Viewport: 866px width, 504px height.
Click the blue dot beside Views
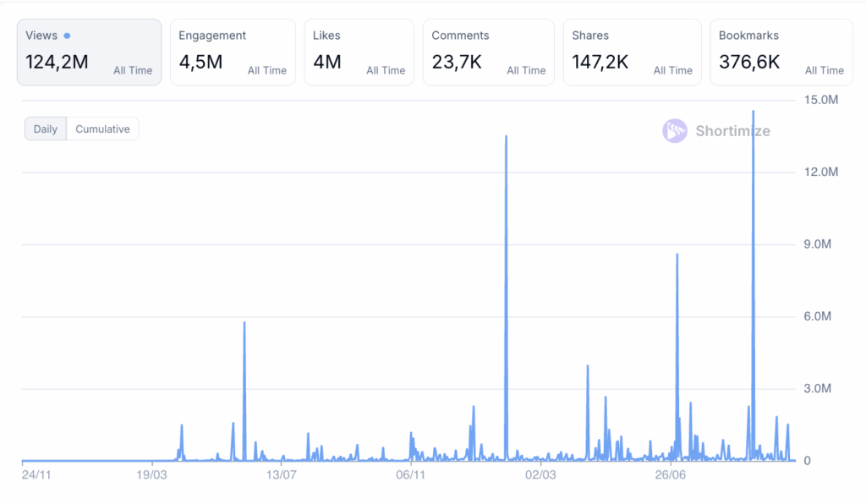[67, 36]
